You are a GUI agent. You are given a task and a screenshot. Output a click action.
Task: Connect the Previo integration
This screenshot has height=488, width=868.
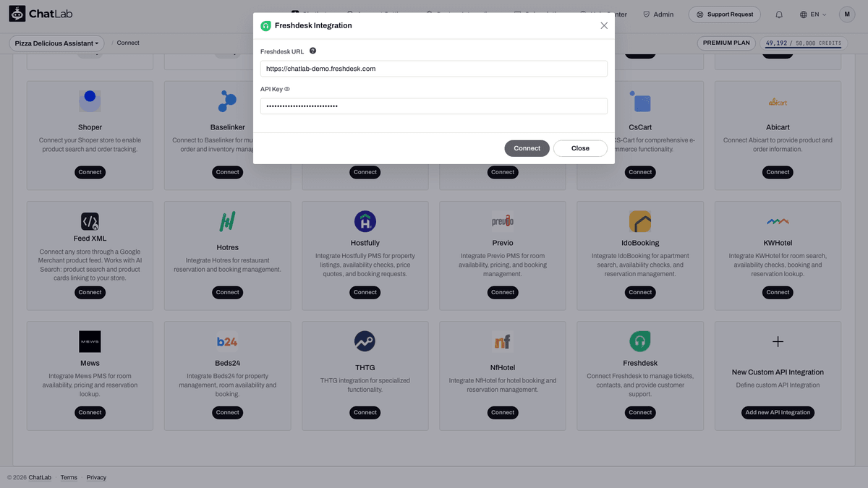pos(503,292)
